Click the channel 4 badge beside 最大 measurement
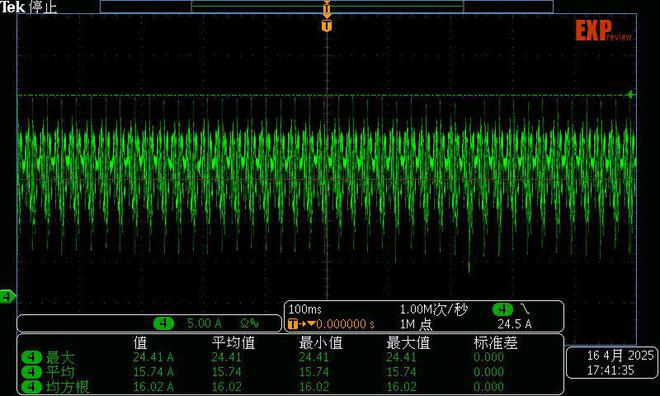 32,358
